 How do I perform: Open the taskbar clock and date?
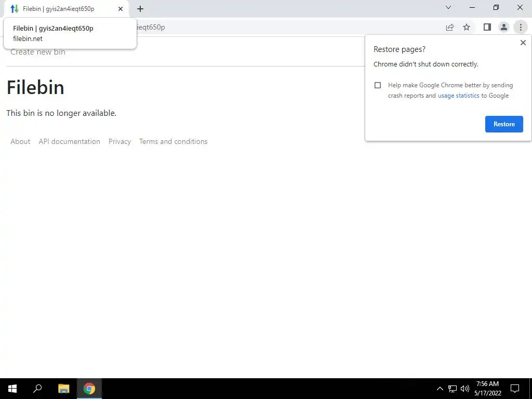[x=487, y=389]
